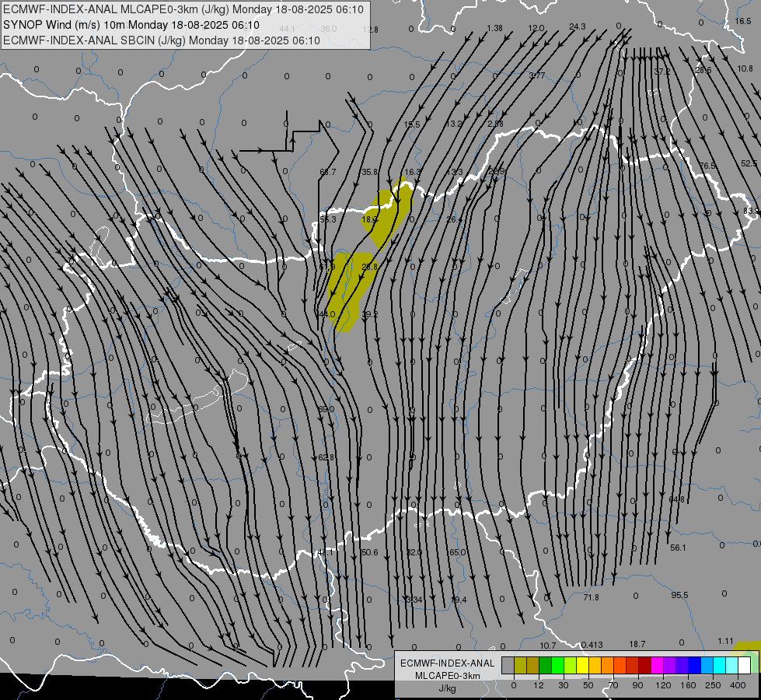Screen dimensions: 761x700
Task: Click the 19.4 value on the map
Action: pyautogui.click(x=459, y=600)
